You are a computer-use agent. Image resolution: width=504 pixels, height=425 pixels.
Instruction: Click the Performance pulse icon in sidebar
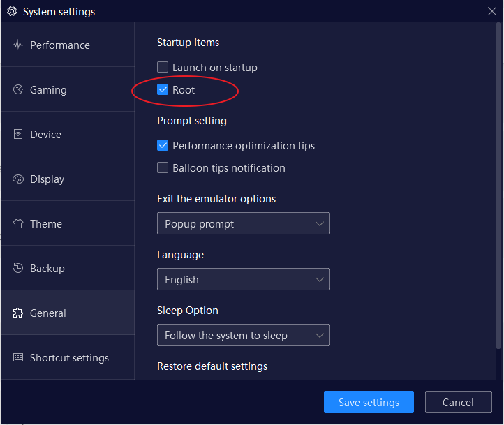(18, 45)
